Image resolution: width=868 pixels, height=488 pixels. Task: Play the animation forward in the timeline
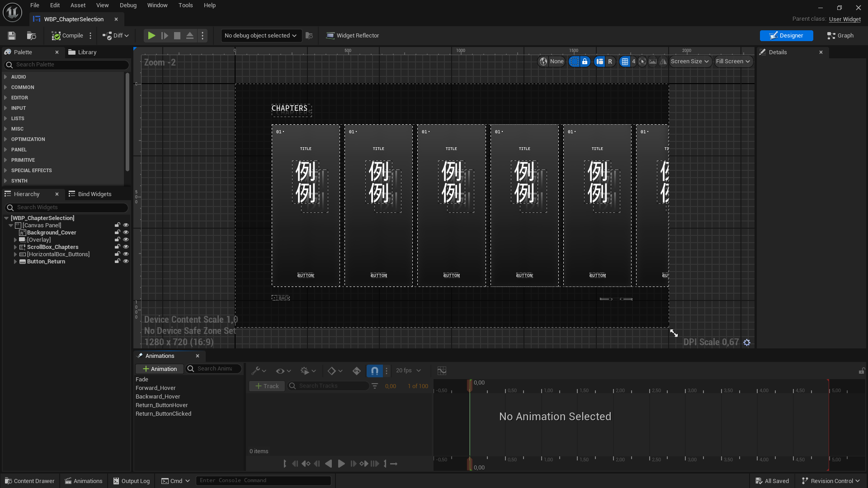[341, 464]
